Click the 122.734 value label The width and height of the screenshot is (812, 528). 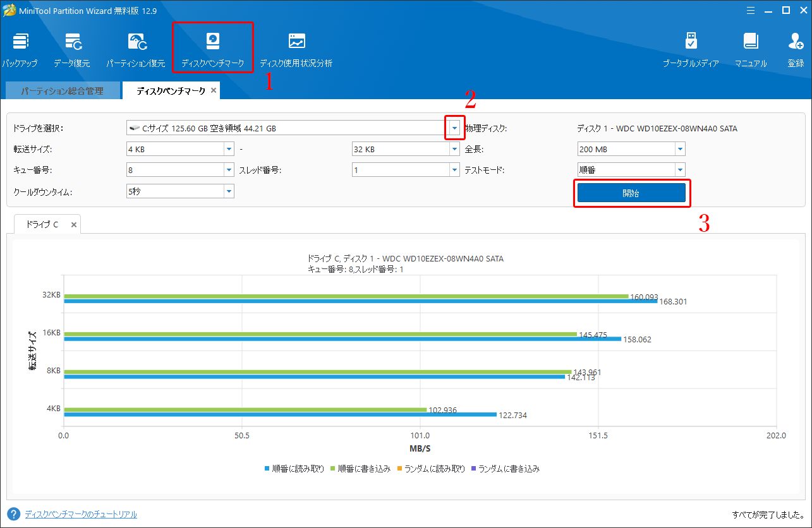[x=512, y=416]
